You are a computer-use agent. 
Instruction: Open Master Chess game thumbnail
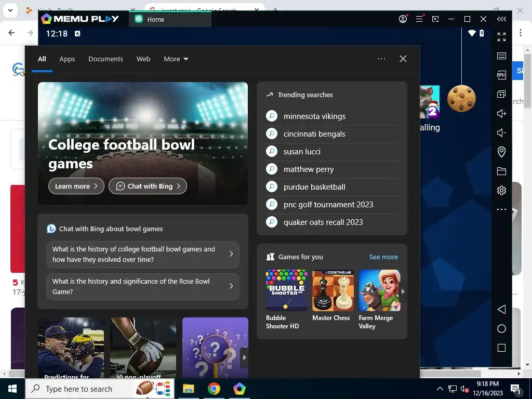pyautogui.click(x=333, y=290)
